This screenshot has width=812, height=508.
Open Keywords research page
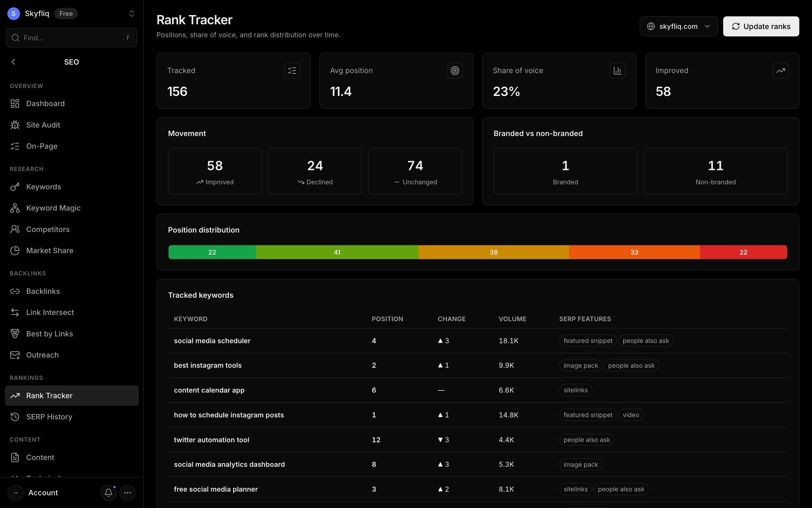click(71, 187)
